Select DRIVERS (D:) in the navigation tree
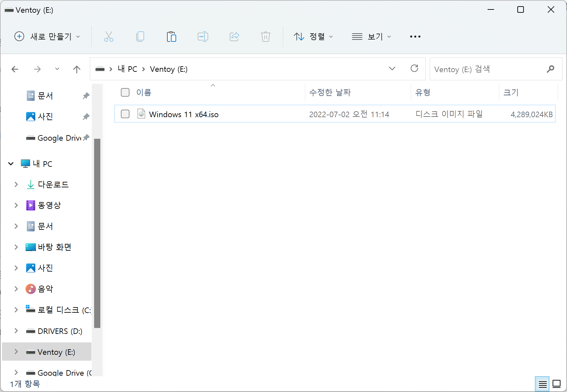 tap(60, 331)
